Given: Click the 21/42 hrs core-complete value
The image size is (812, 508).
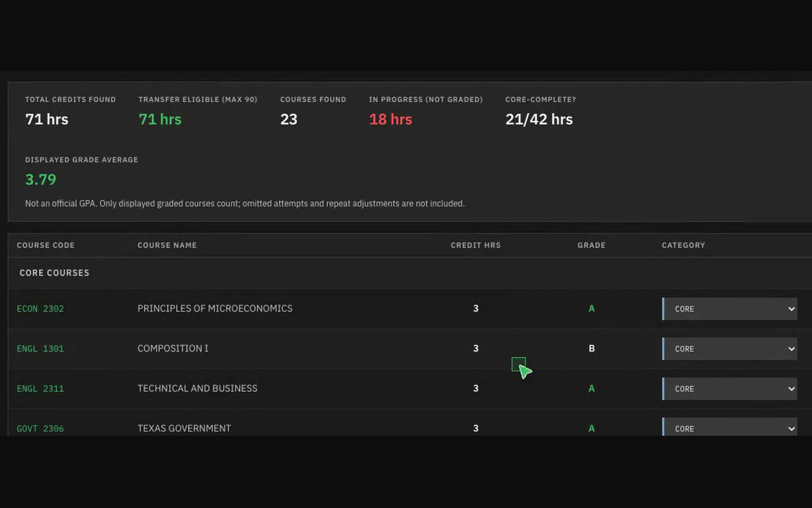Looking at the screenshot, I should (539, 119).
